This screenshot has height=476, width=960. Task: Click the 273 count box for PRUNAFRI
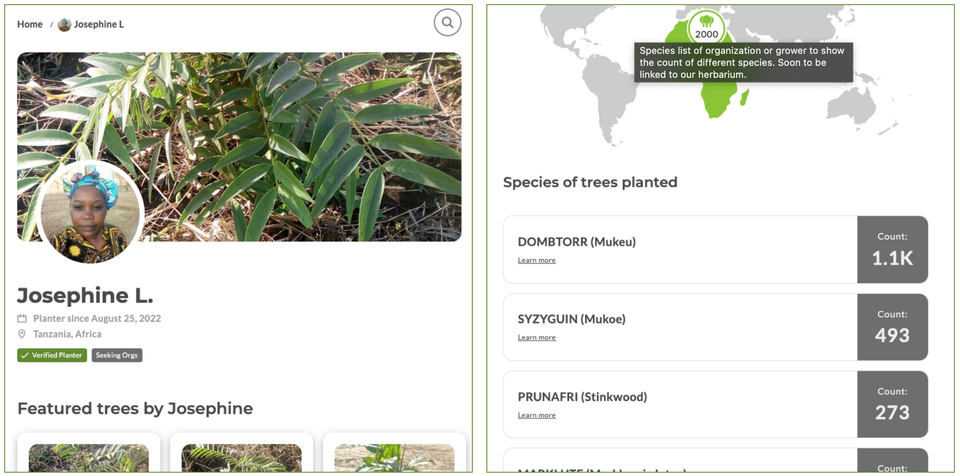(893, 404)
